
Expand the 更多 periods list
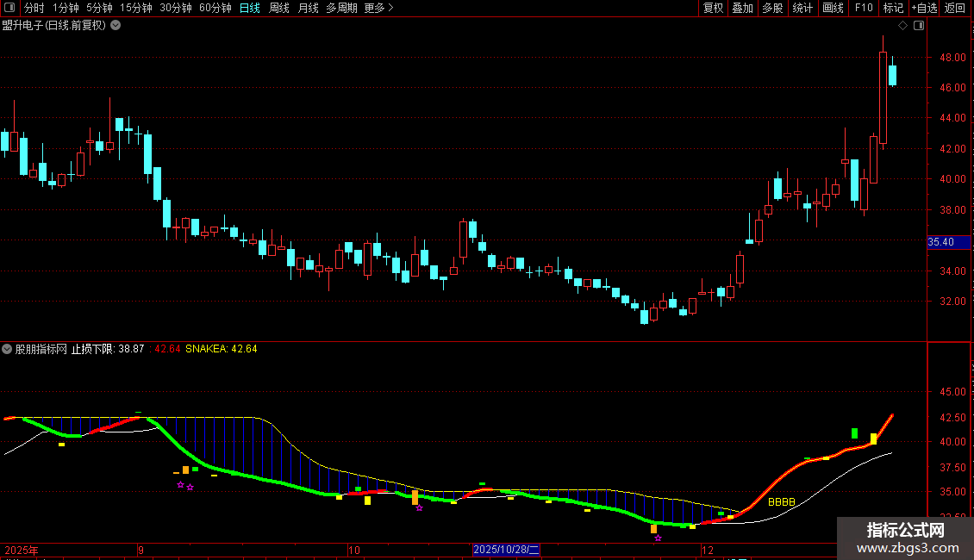(x=379, y=8)
